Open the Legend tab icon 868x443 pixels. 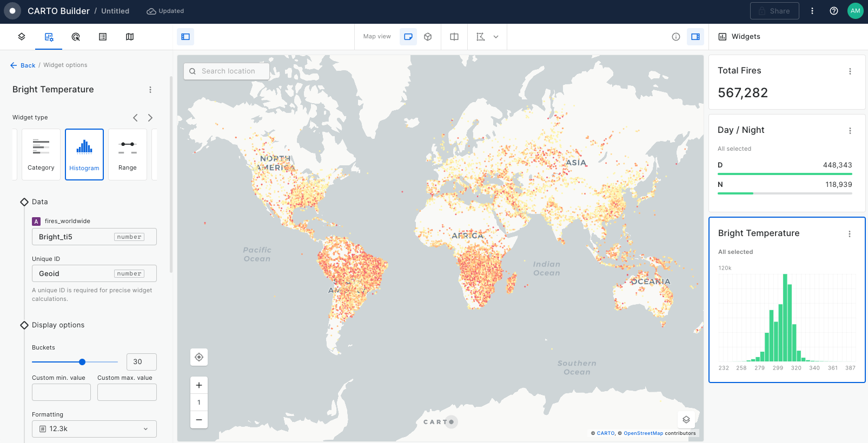[x=103, y=37]
